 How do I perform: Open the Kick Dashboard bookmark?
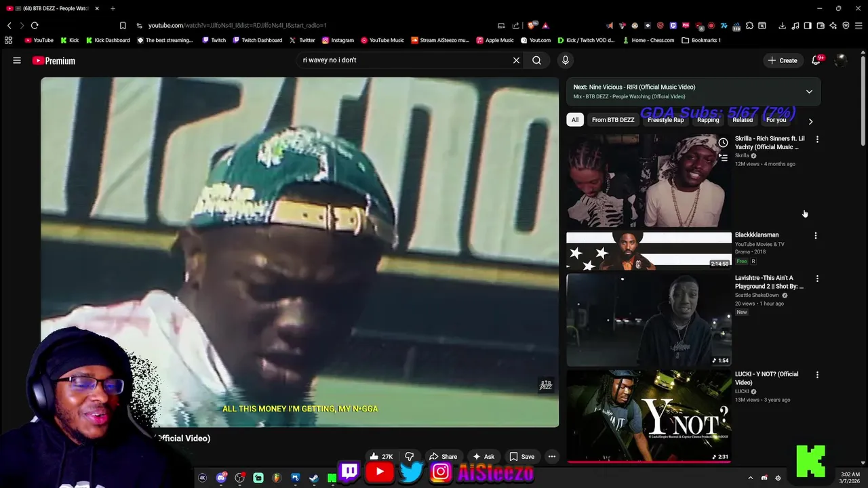(x=108, y=40)
